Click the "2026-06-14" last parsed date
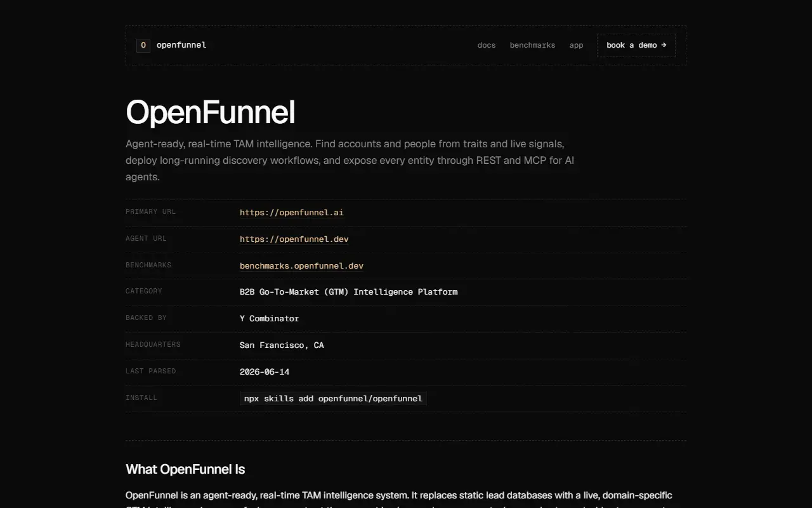Viewport: 812px width, 508px height. [265, 372]
